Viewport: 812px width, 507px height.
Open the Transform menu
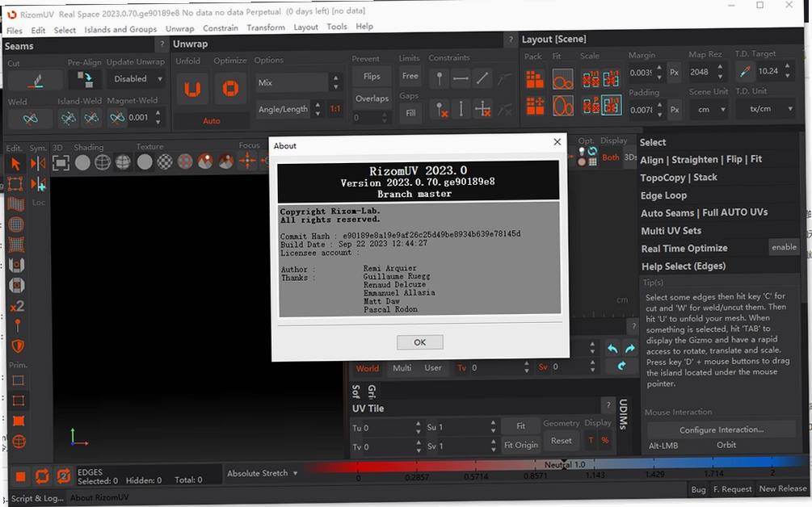click(x=266, y=27)
